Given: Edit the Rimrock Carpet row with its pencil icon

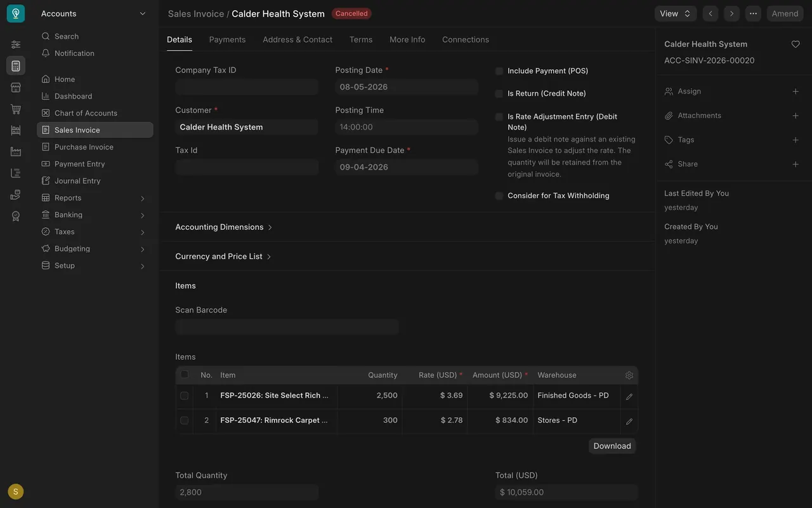Looking at the screenshot, I should (629, 421).
